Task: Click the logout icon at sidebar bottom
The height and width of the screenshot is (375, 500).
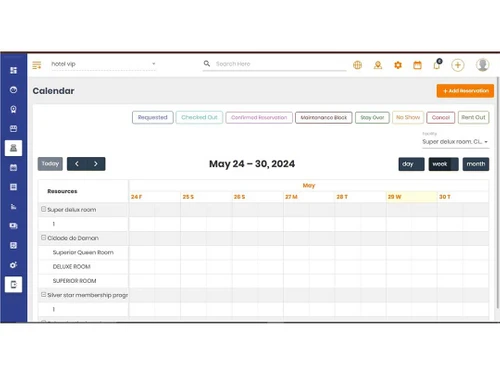Action: coord(13,284)
